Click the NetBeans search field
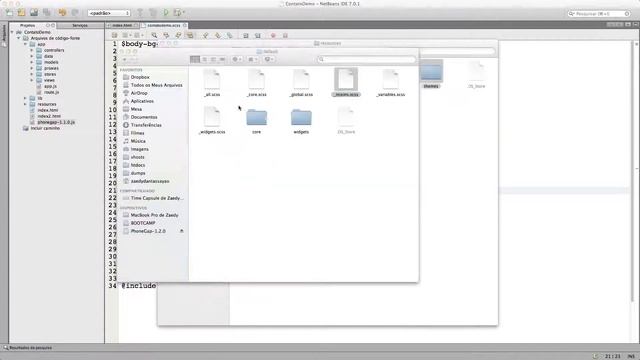The image size is (640, 360). coord(599,13)
